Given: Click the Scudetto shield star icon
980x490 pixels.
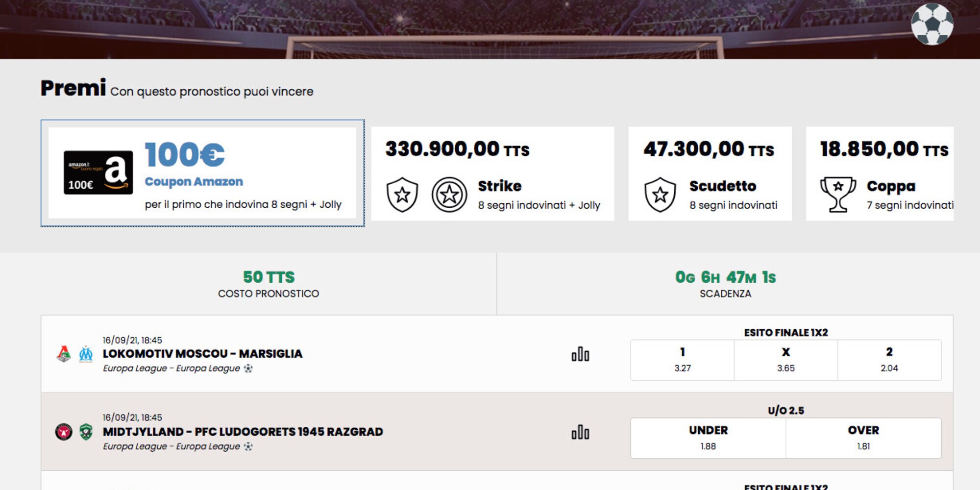Looking at the screenshot, I should point(660,195).
